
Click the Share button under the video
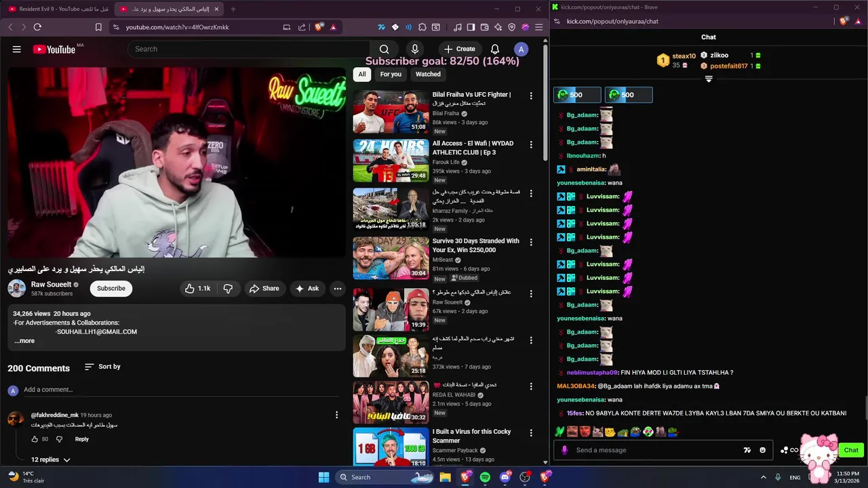pos(264,288)
